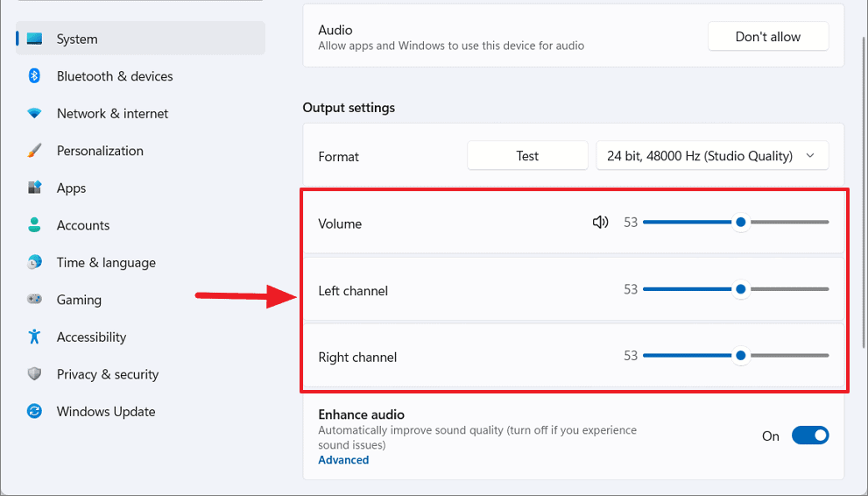Open Time & language settings

(x=105, y=263)
